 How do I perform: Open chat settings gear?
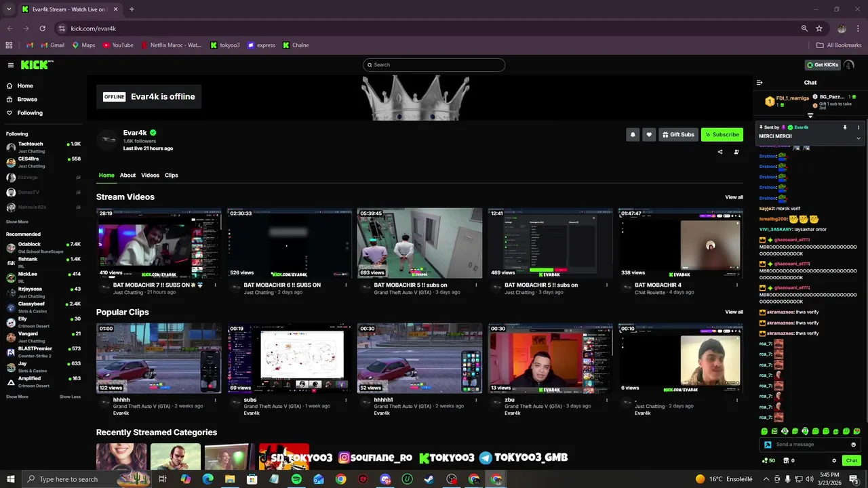(834, 460)
